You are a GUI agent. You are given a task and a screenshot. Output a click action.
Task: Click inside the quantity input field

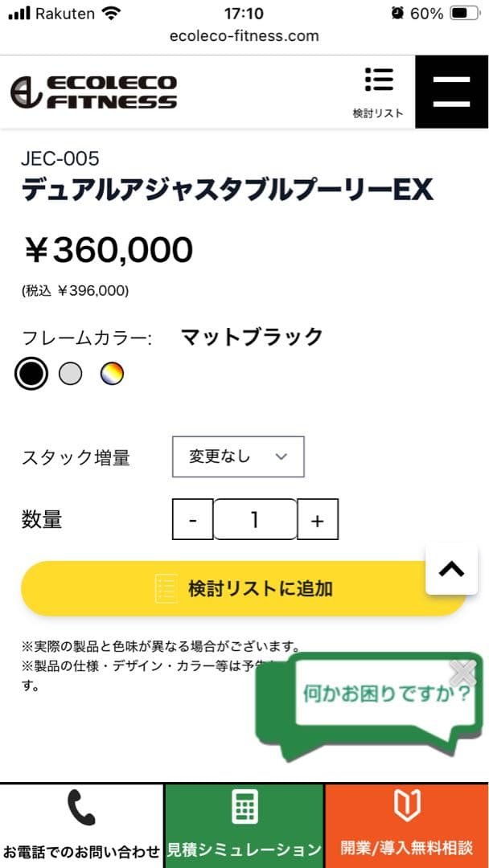point(255,519)
